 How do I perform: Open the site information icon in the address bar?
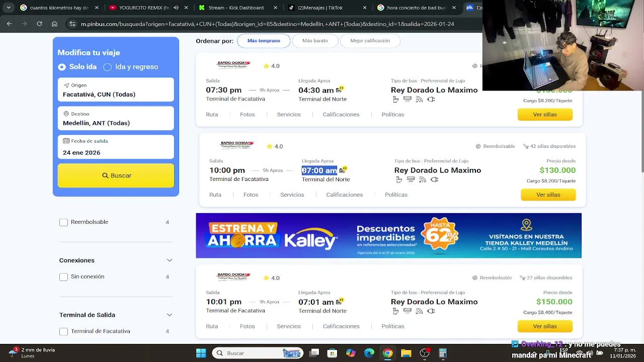pos(72,24)
